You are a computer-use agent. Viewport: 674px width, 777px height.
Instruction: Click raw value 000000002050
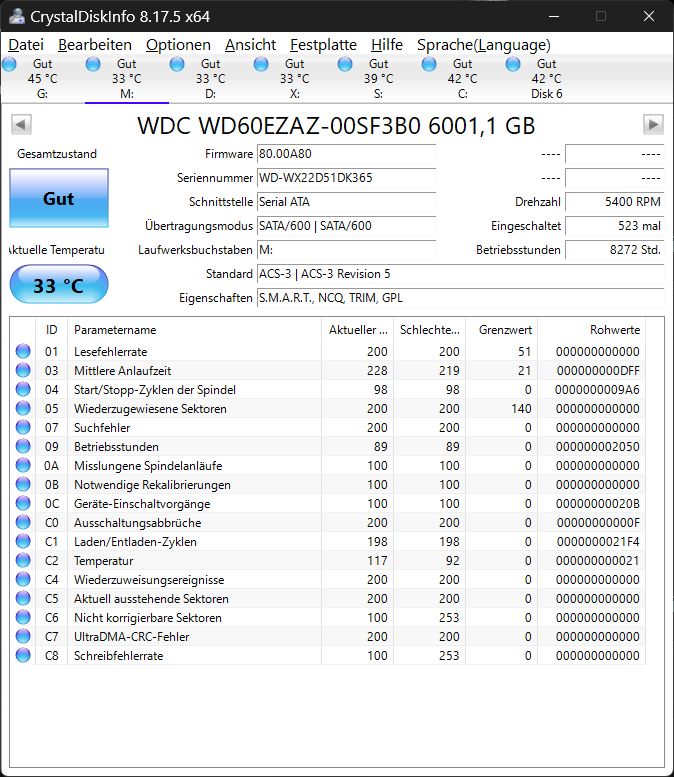coord(598,446)
